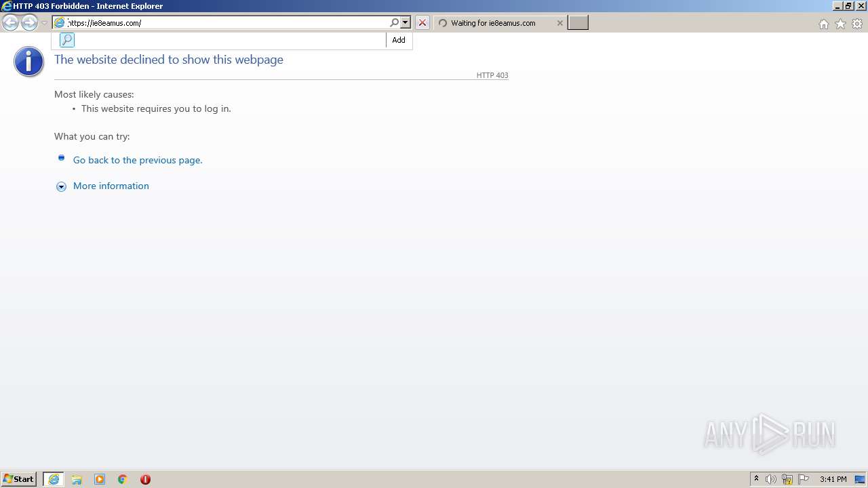Screen dimensions: 868x488
Task: Open the Tools gear icon
Action: [857, 24]
